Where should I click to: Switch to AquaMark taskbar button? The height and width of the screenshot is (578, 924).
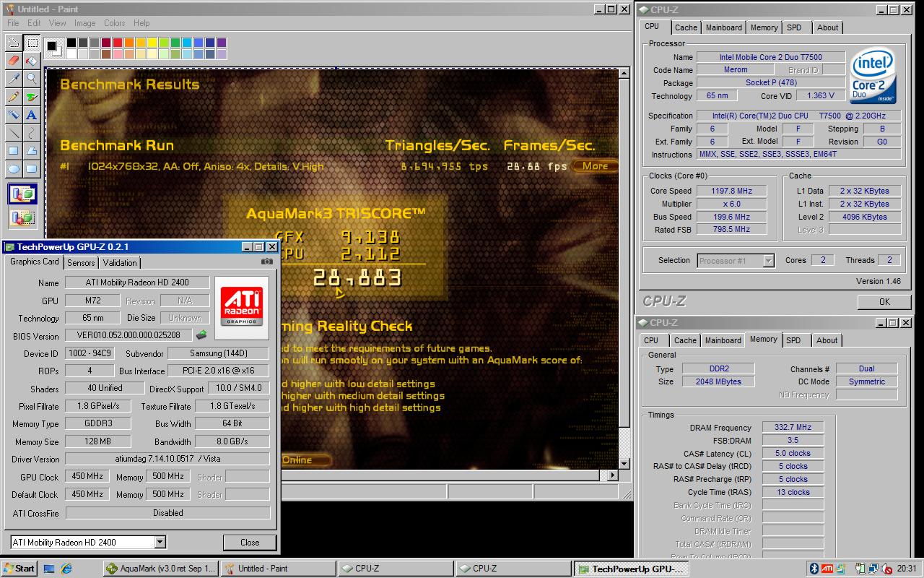160,569
